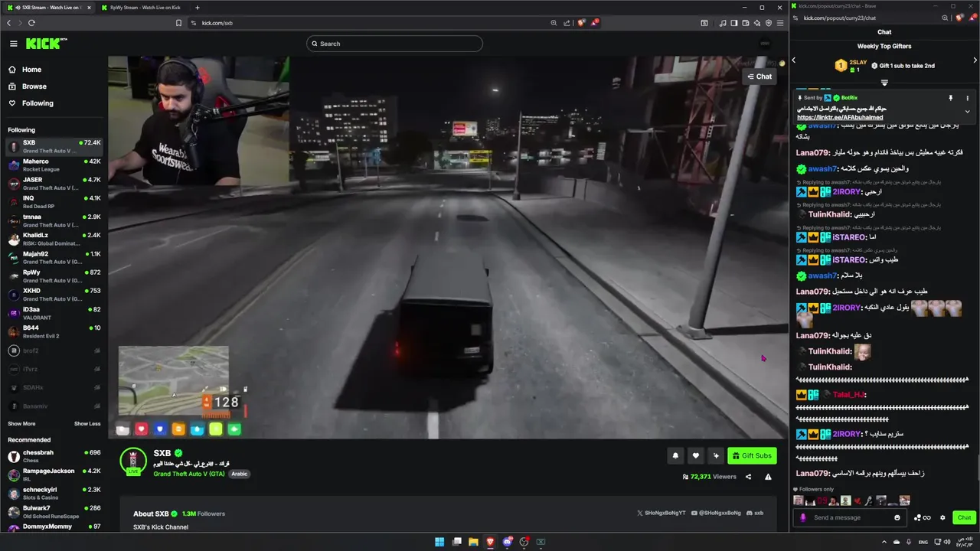This screenshot has width=980, height=551.
Task: Click the share stream icon
Action: tap(748, 477)
